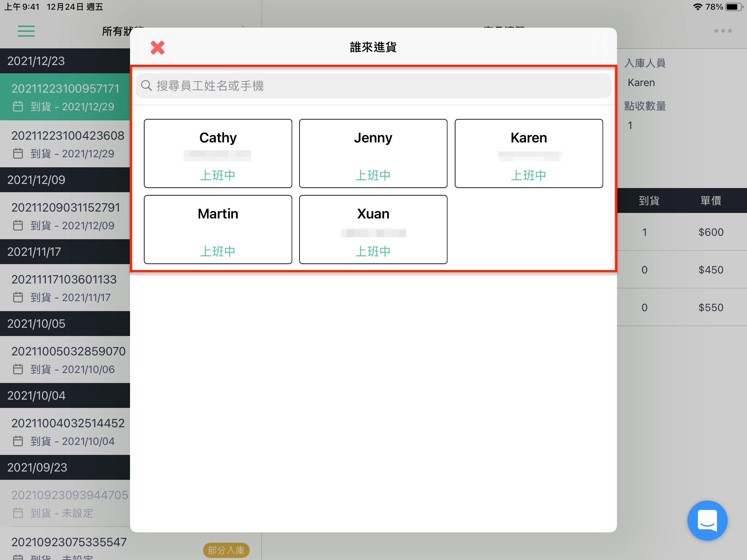The image size is (747, 560).
Task: Click the 2021/10/04 date header
Action: point(65,395)
